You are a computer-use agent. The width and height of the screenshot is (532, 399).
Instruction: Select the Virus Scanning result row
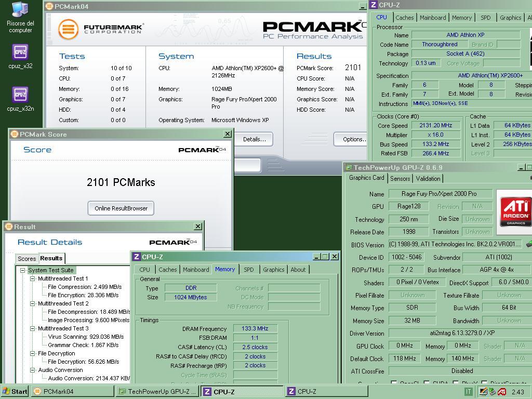[x=86, y=337]
